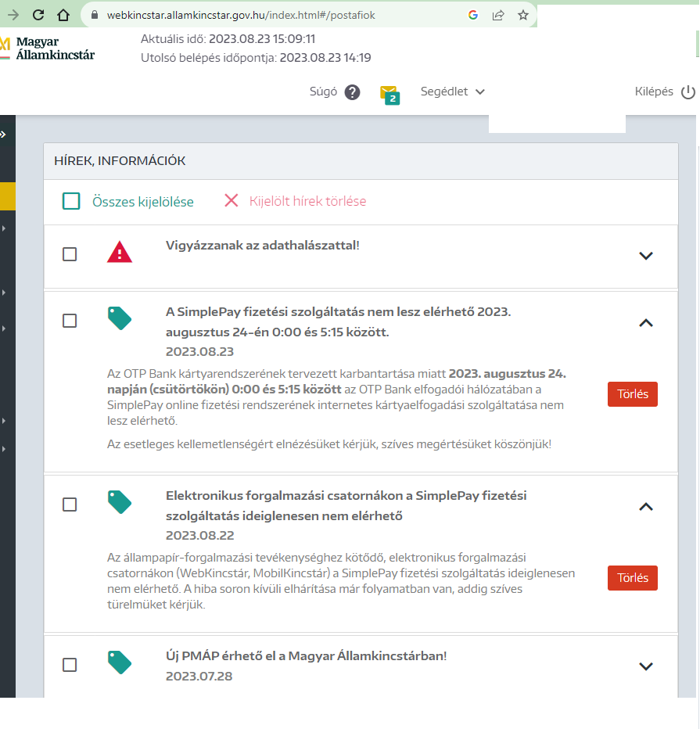Select the Vigyázzanak az adathalászattal checkbox
Image resolution: width=700 pixels, height=729 pixels.
(x=70, y=254)
